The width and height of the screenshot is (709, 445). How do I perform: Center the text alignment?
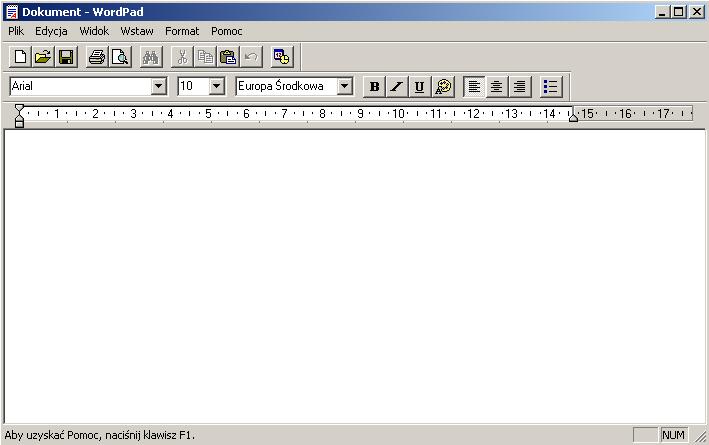[x=496, y=86]
